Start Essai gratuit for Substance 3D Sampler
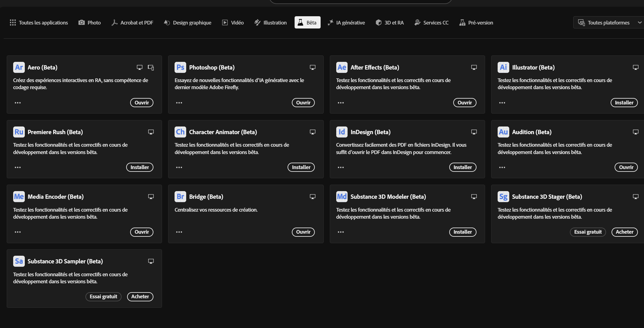Image resolution: width=644 pixels, height=328 pixels. pos(104,296)
